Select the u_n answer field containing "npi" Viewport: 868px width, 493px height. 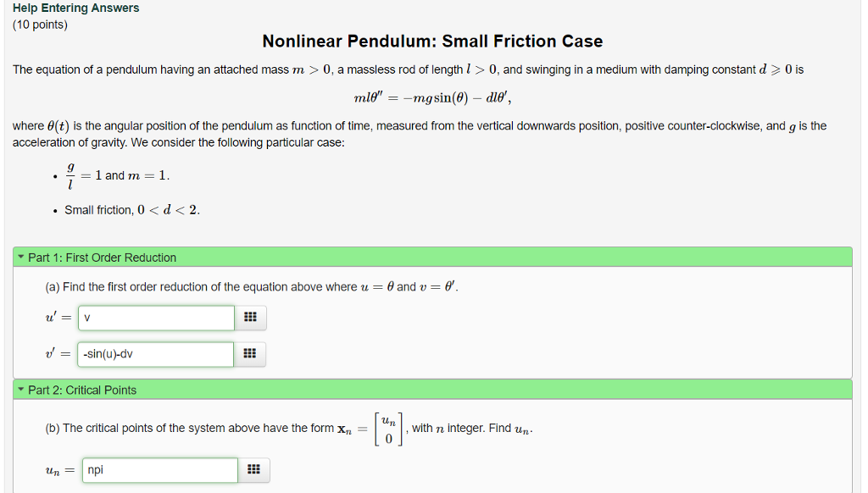click(x=159, y=470)
